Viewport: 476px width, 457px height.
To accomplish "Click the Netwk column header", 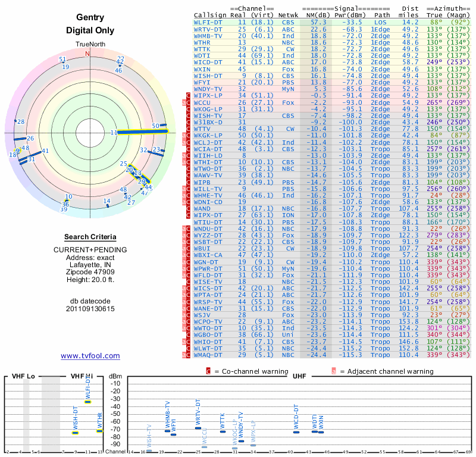I will (x=289, y=15).
